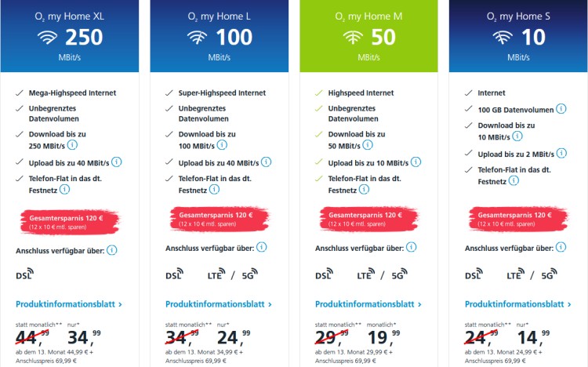Click the LTE icon in Home M plan

click(366, 275)
